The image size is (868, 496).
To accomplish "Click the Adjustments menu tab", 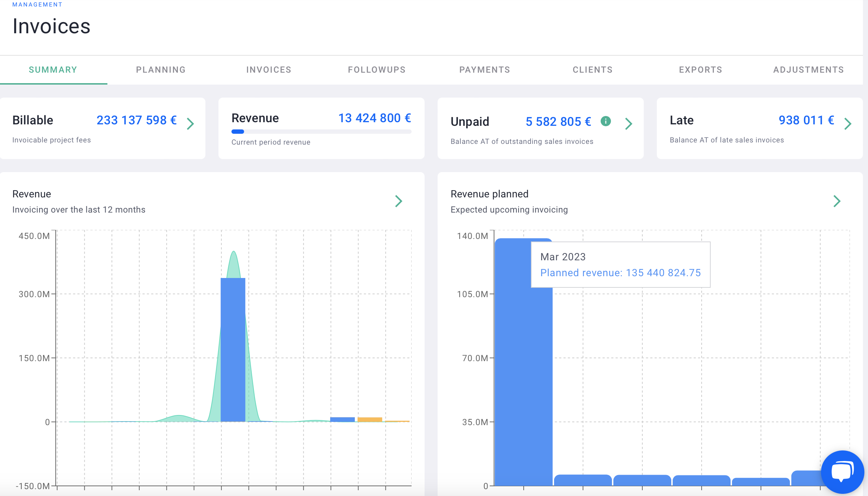I will [x=808, y=70].
